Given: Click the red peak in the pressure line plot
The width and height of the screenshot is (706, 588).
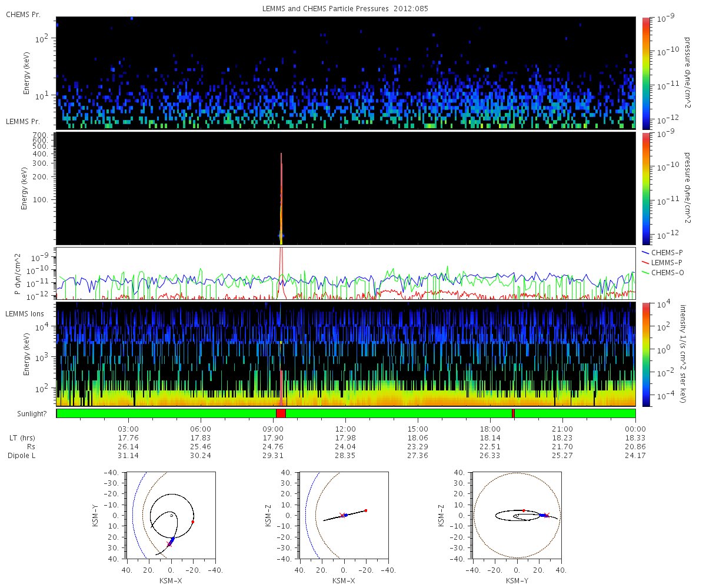Looking at the screenshot, I should (281, 259).
